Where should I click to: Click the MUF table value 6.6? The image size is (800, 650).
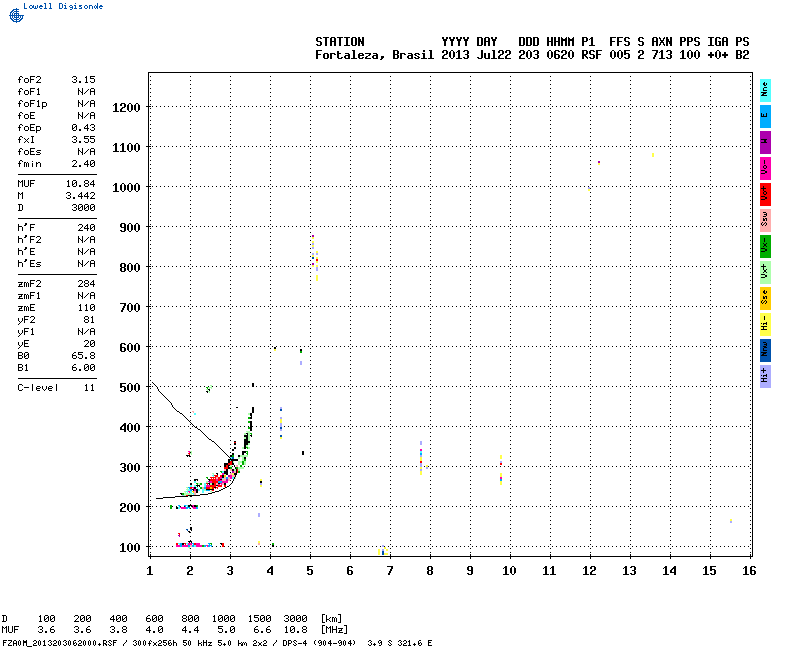(x=262, y=630)
